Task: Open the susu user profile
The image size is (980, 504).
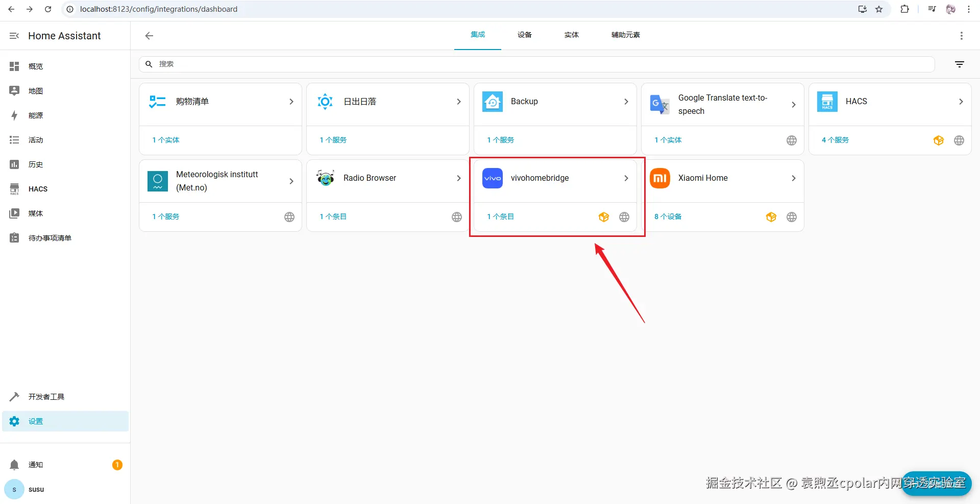Action: tap(65, 489)
